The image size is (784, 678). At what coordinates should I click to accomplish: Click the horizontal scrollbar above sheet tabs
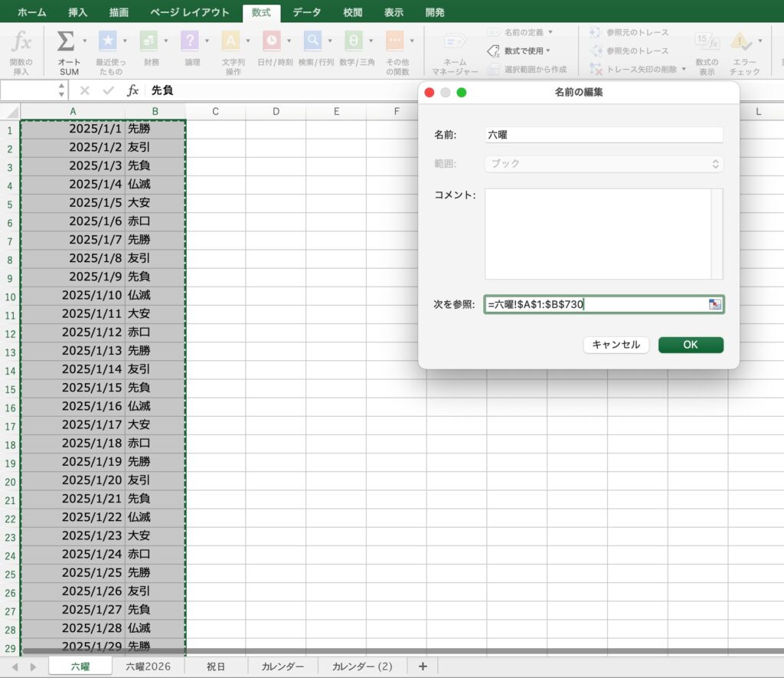(x=383, y=652)
